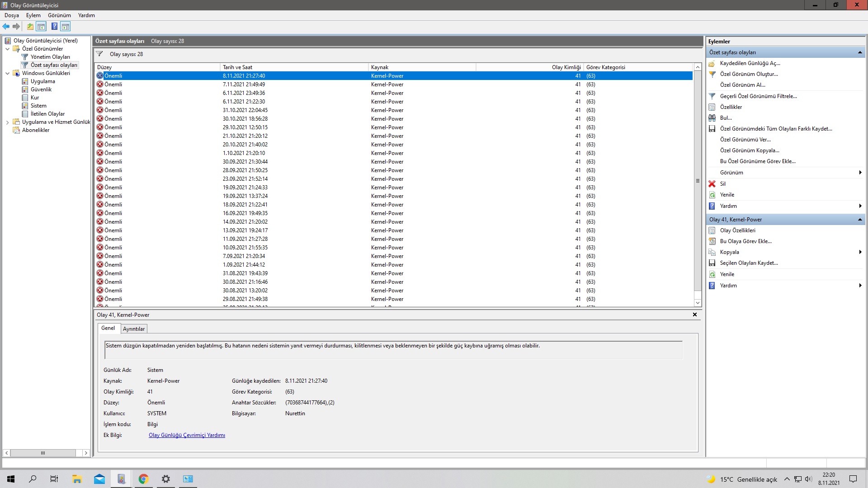Click the back arrow toolbar icon
The width and height of the screenshot is (868, 488).
point(6,27)
